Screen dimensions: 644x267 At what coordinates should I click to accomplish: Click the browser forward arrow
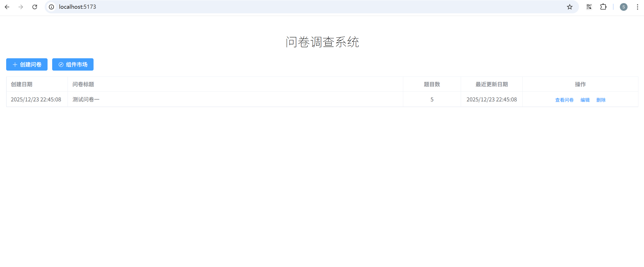coord(21,7)
